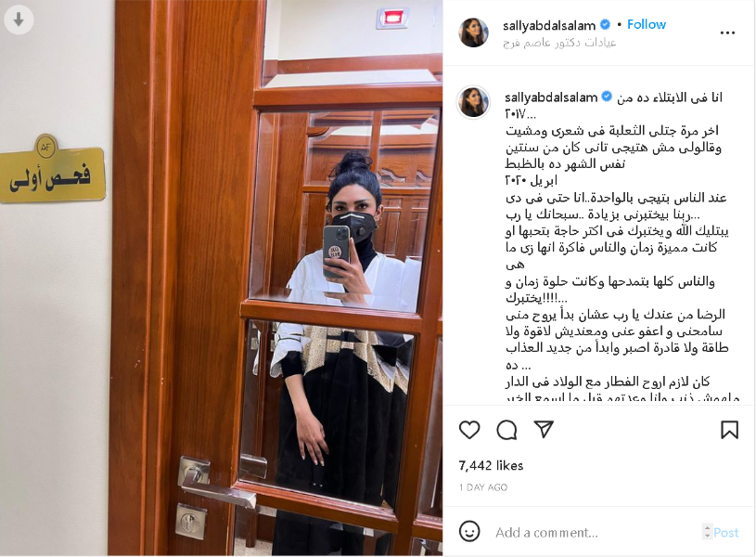Open sallyabdalsalam profile from header username
The height and width of the screenshot is (557, 756).
click(548, 25)
